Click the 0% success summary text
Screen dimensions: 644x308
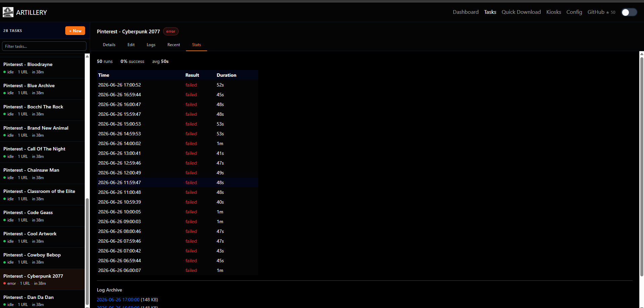tap(132, 61)
